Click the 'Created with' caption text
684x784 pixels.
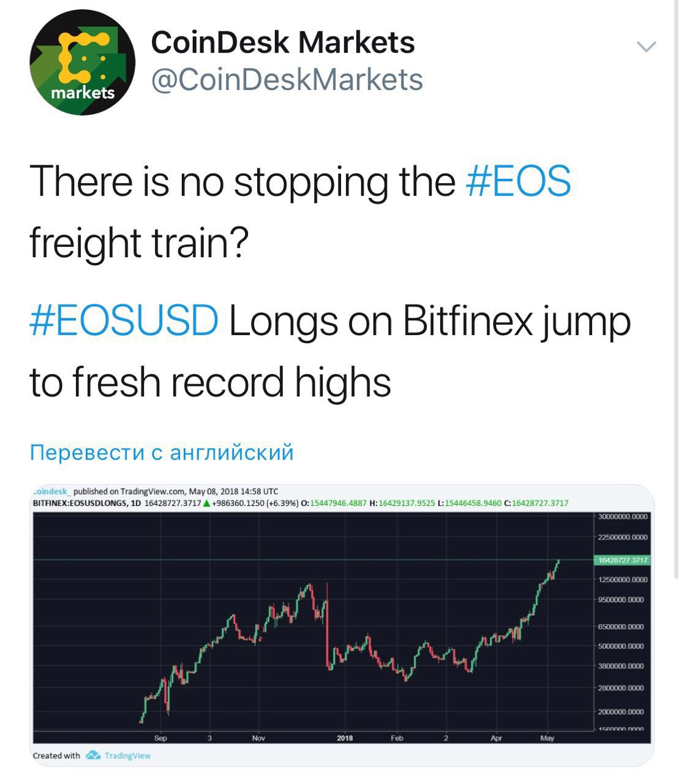pyautogui.click(x=56, y=756)
